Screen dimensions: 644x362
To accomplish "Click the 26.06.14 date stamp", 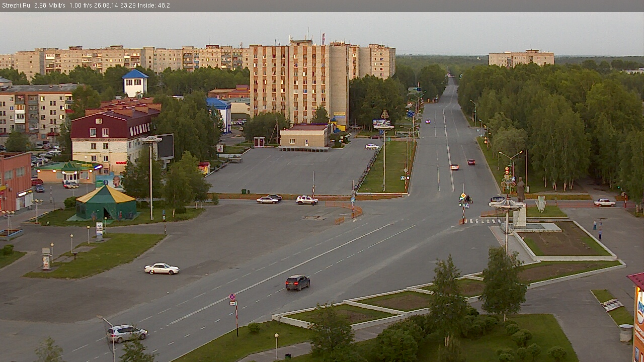I will coord(105,6).
